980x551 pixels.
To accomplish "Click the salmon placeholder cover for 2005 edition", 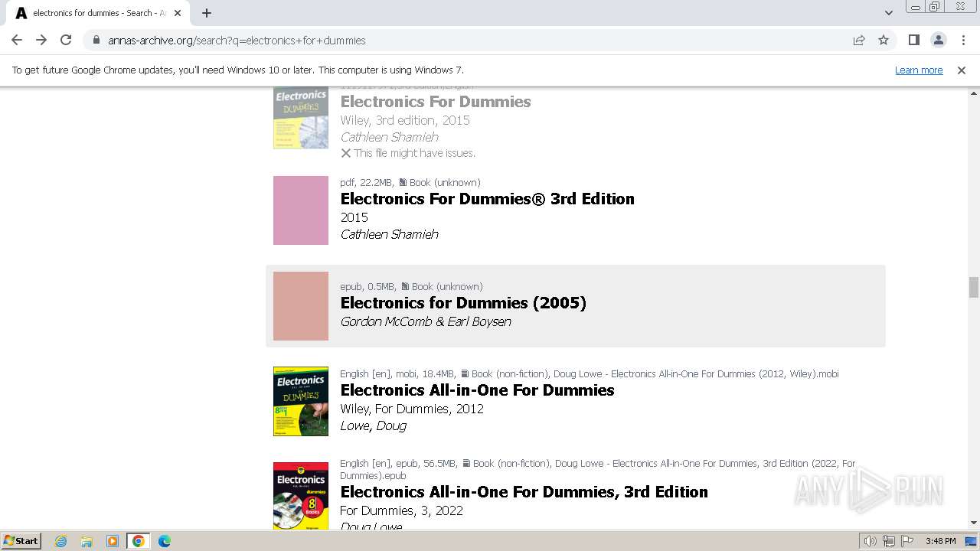I will (301, 306).
